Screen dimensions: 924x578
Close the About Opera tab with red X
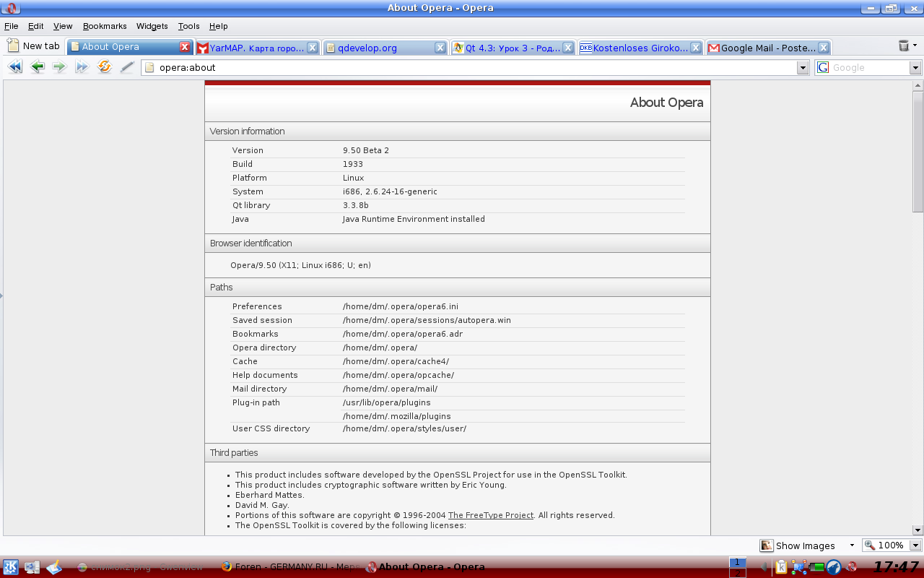tap(185, 47)
